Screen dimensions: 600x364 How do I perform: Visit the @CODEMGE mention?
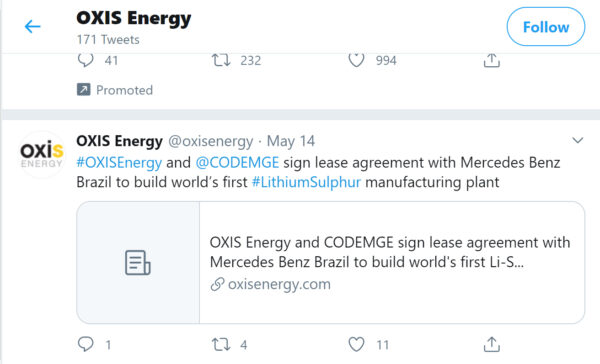237,163
